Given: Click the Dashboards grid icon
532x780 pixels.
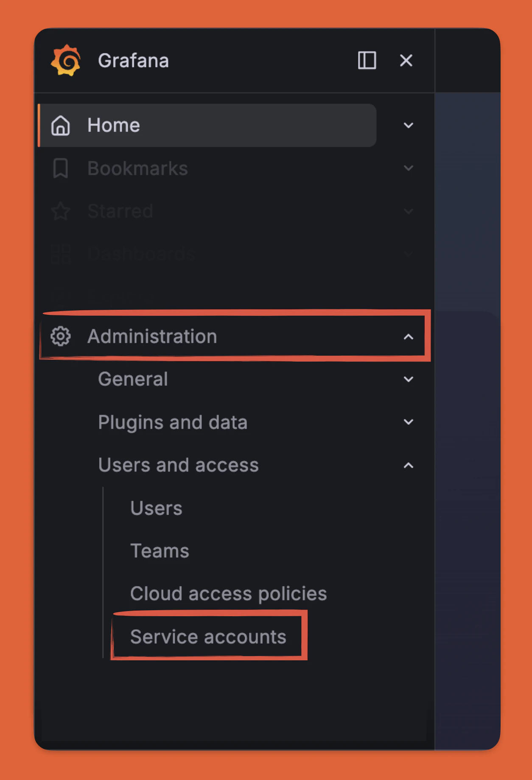Looking at the screenshot, I should pyautogui.click(x=60, y=254).
